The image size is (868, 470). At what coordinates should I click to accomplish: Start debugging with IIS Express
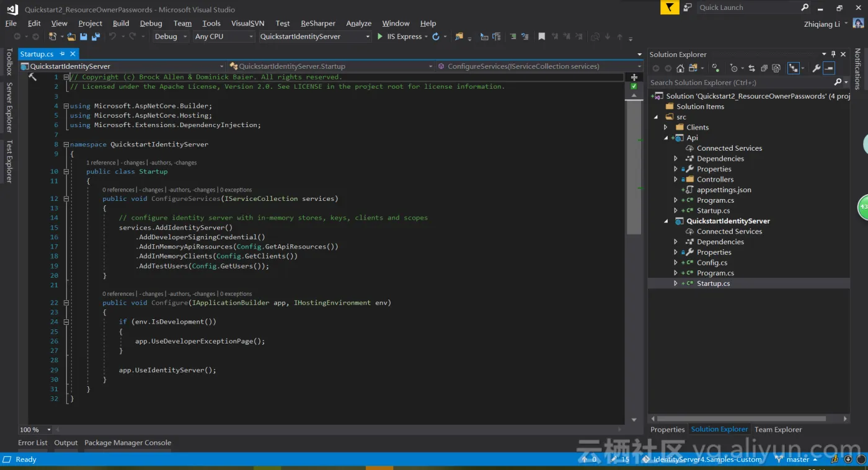399,37
